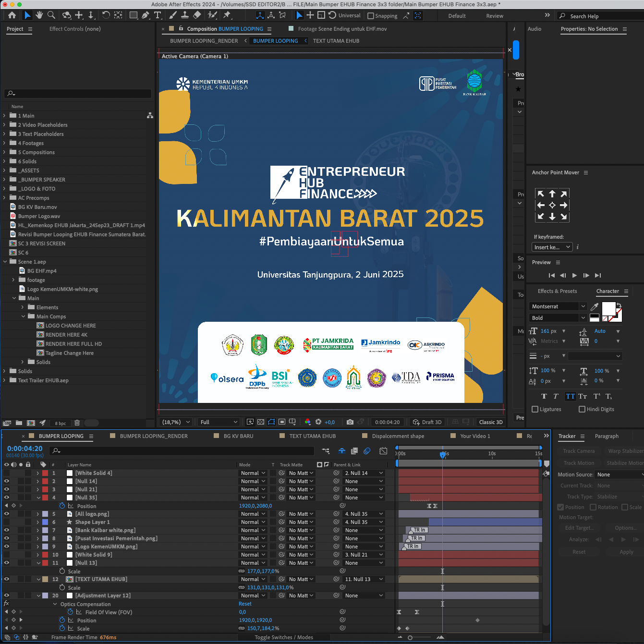Open the Classic 3D renderer dropdown

[491, 422]
